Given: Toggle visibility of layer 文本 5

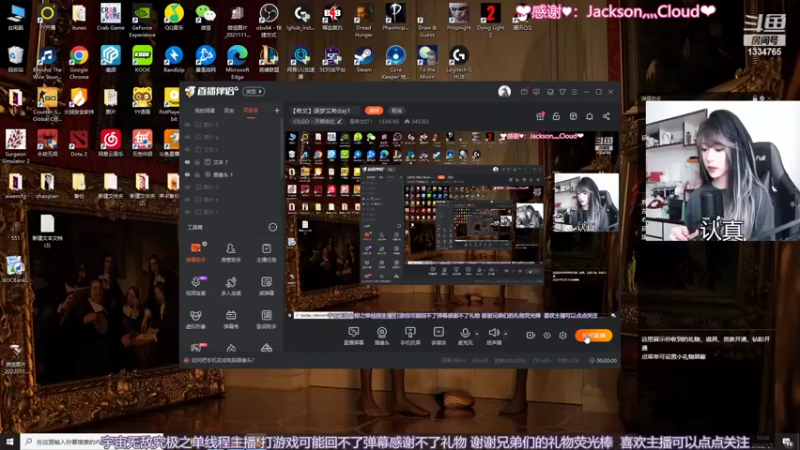Looking at the screenshot, I should coord(187,149).
